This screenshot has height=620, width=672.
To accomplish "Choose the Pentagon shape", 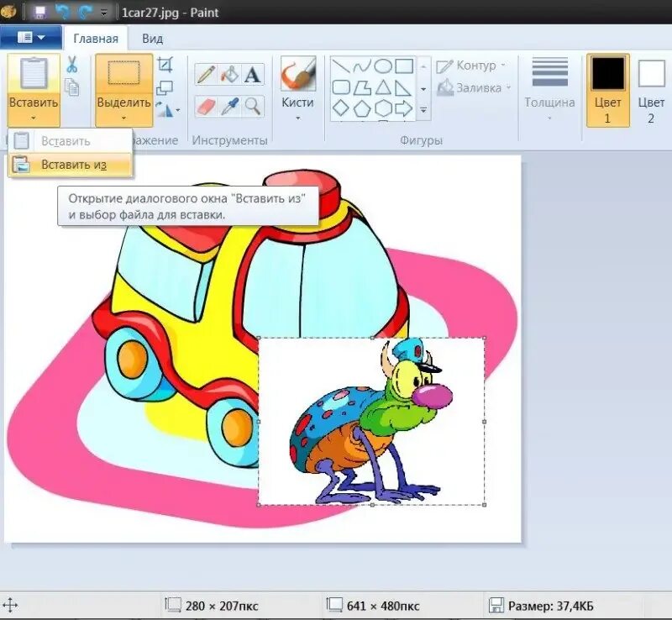I will pyautogui.click(x=362, y=108).
